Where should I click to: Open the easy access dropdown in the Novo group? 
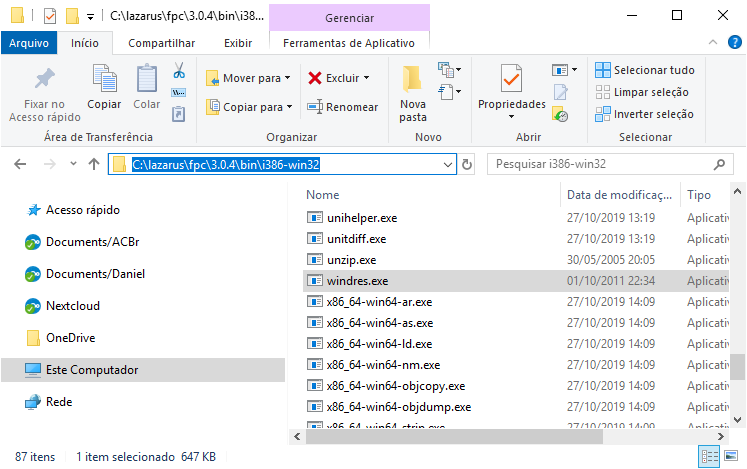(x=450, y=92)
